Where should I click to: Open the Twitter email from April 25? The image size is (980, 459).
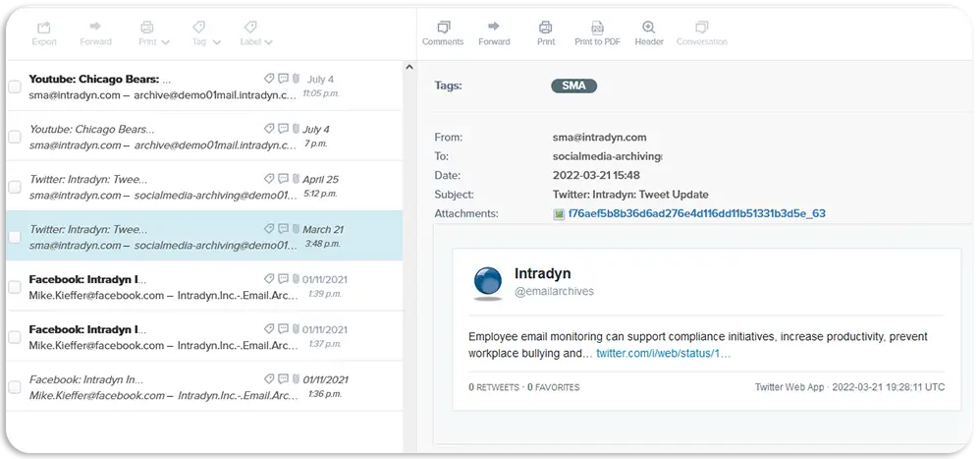pos(205,187)
